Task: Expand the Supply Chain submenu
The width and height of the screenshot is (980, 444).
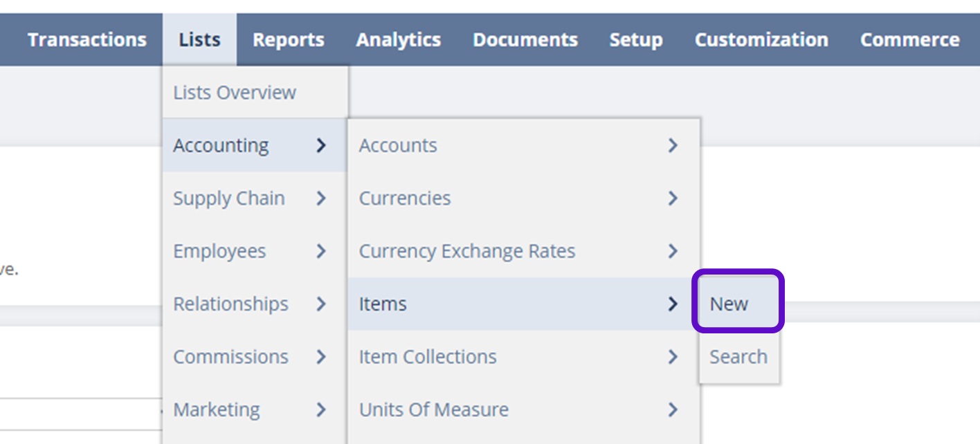Action: [x=229, y=198]
